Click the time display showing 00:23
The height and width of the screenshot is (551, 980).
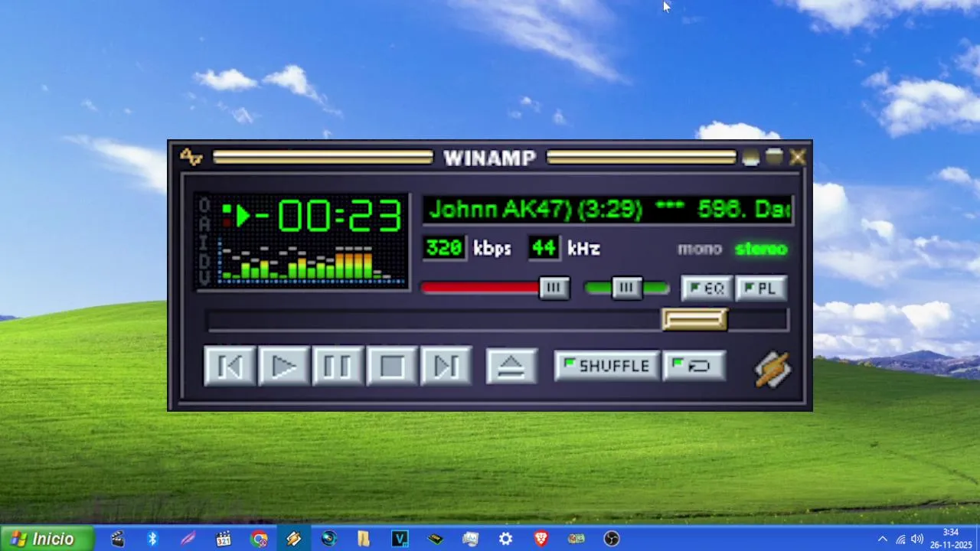[339, 216]
